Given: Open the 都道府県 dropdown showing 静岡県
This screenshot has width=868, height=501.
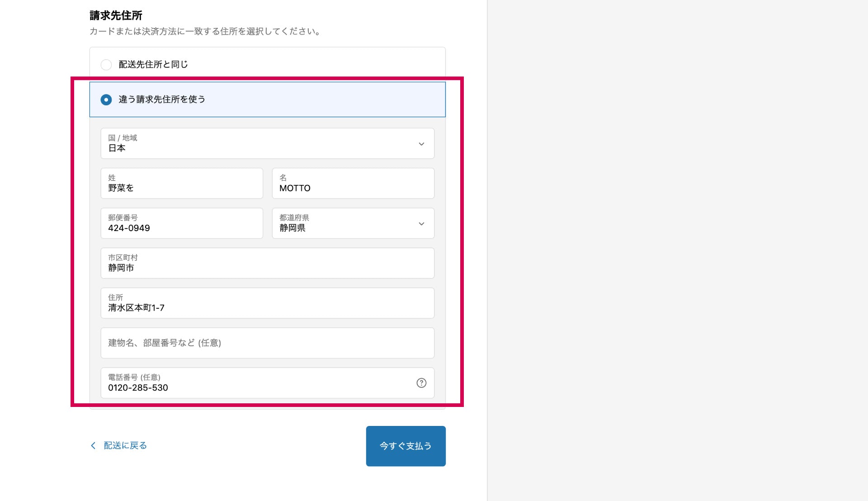Looking at the screenshot, I should point(344,224).
